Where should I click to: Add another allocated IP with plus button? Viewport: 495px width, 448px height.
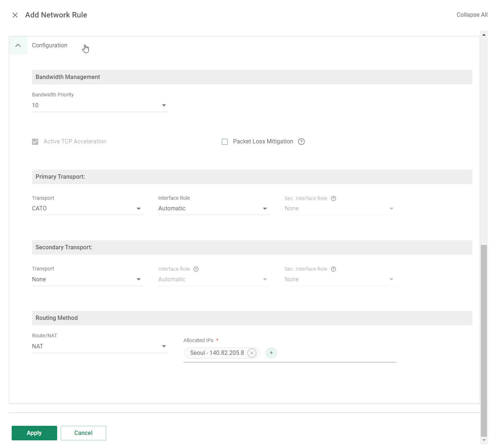coord(271,353)
